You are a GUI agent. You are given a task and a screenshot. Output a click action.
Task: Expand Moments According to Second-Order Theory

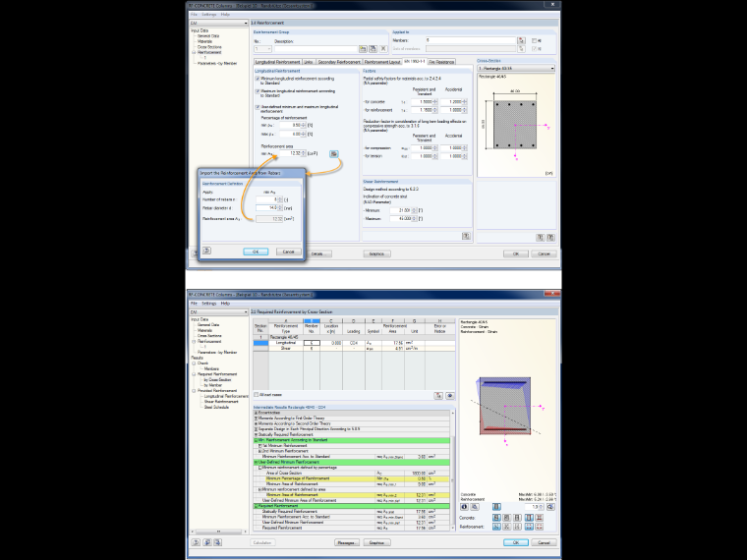pos(256,423)
